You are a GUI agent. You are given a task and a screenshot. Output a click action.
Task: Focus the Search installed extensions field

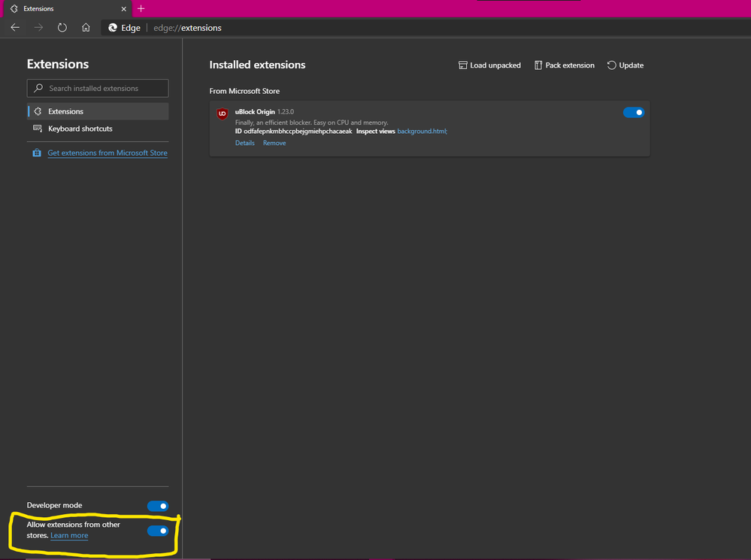click(x=98, y=88)
